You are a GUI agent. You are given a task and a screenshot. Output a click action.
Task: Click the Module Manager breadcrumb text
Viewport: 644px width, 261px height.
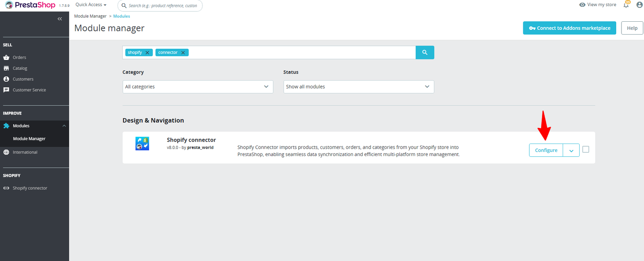coord(90,16)
